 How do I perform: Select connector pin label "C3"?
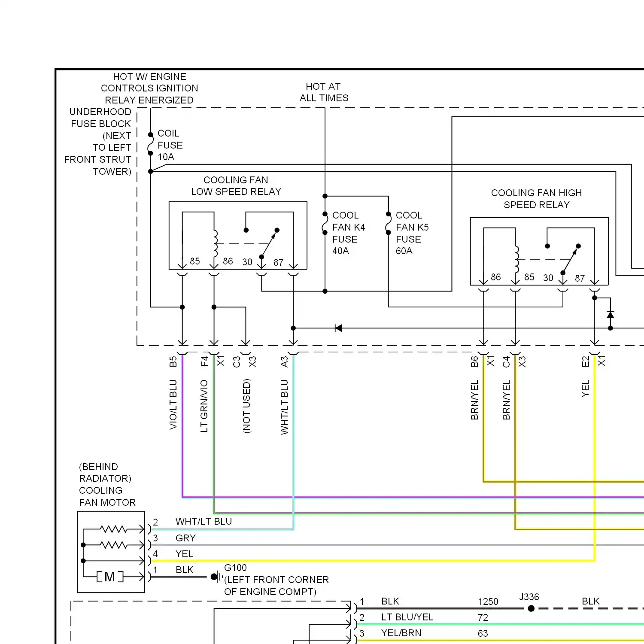coord(237,362)
